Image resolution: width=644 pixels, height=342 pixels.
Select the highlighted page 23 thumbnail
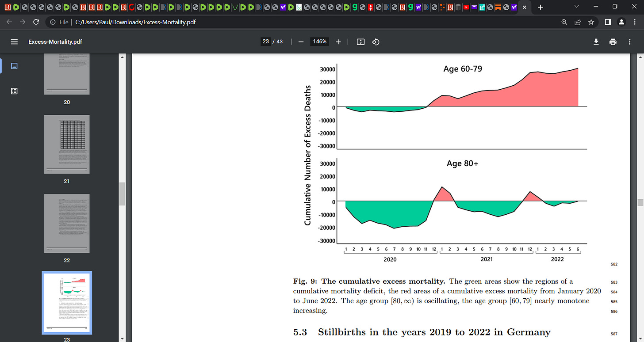coord(67,303)
